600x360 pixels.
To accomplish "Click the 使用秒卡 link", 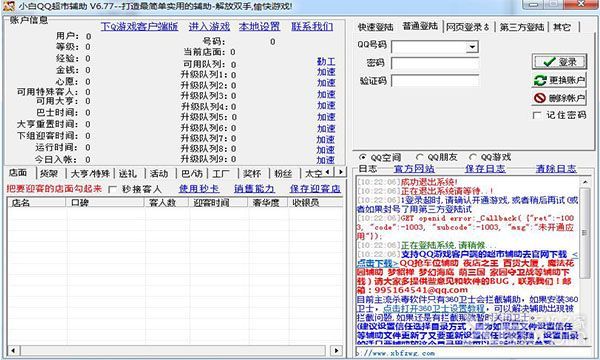I will 199,189.
